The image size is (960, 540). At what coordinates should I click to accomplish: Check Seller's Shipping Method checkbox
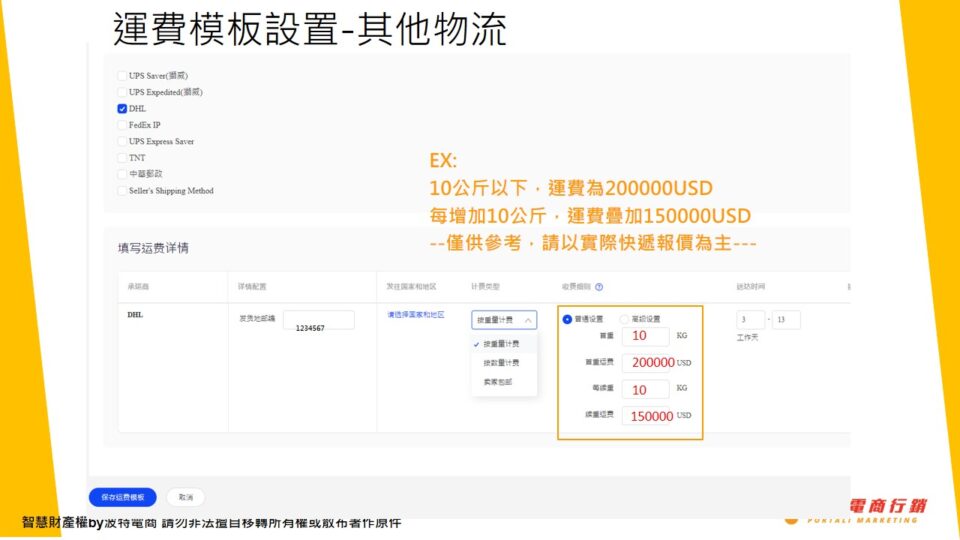[x=122, y=191]
